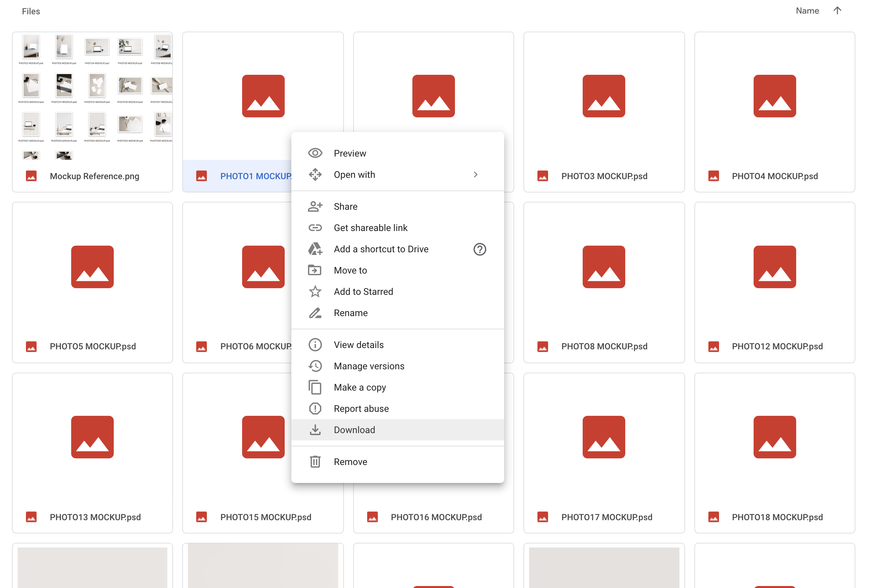Viewport: 874px width, 588px height.
Task: Toggle sort direction with the arrow by Name
Action: coord(837,11)
